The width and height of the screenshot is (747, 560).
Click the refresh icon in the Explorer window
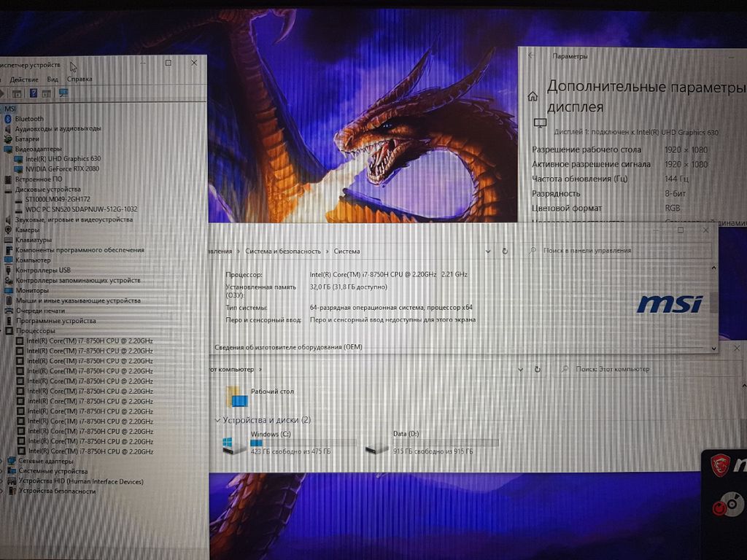click(538, 369)
